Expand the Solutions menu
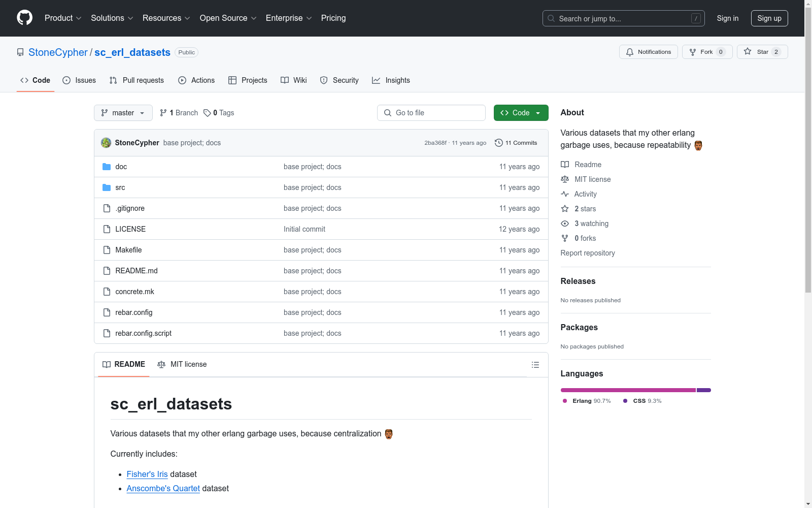The height and width of the screenshot is (508, 812). pyautogui.click(x=112, y=18)
